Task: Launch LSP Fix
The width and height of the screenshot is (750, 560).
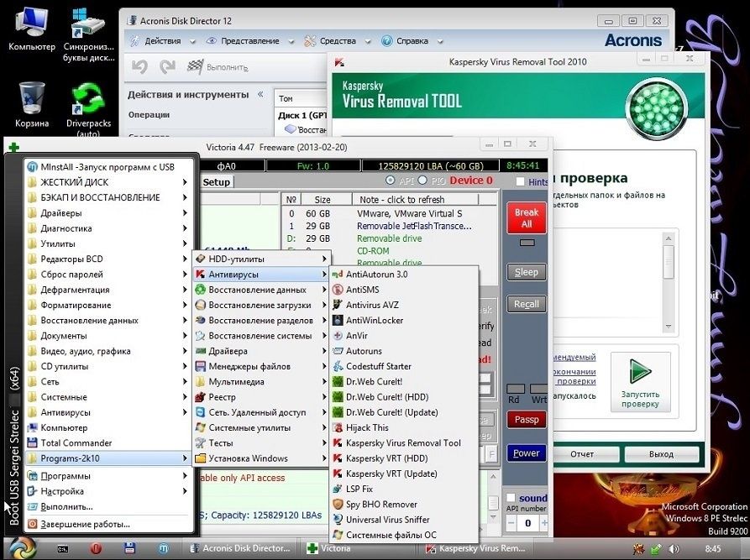Action: 404,489
